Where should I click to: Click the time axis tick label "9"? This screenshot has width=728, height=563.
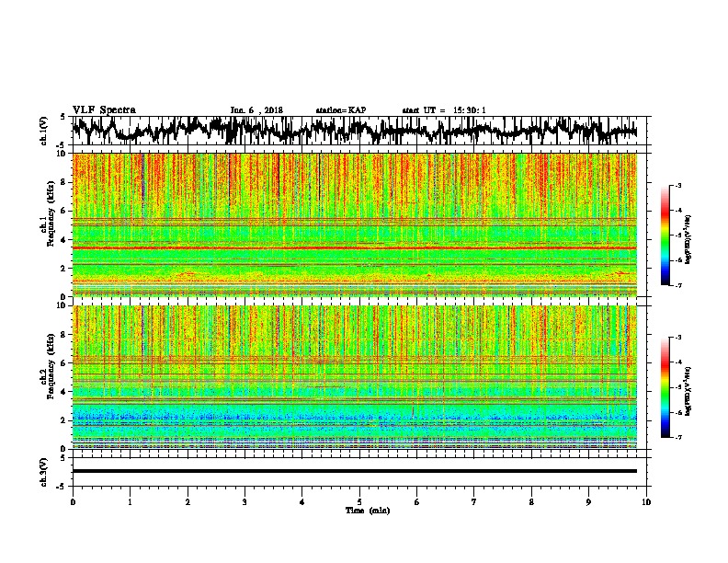tap(588, 502)
